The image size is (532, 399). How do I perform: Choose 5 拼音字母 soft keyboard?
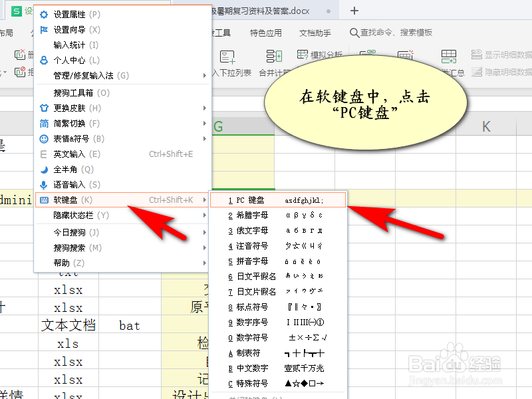278,261
